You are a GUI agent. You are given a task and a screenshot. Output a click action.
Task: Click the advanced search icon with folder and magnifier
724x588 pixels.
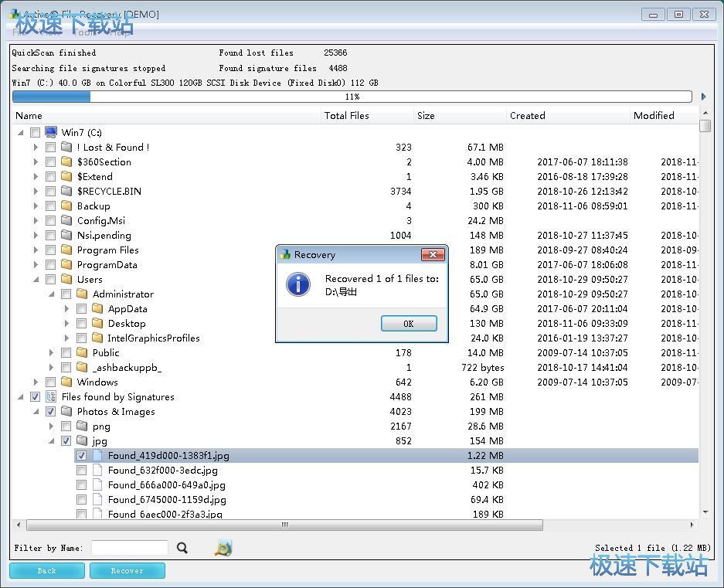[223, 548]
